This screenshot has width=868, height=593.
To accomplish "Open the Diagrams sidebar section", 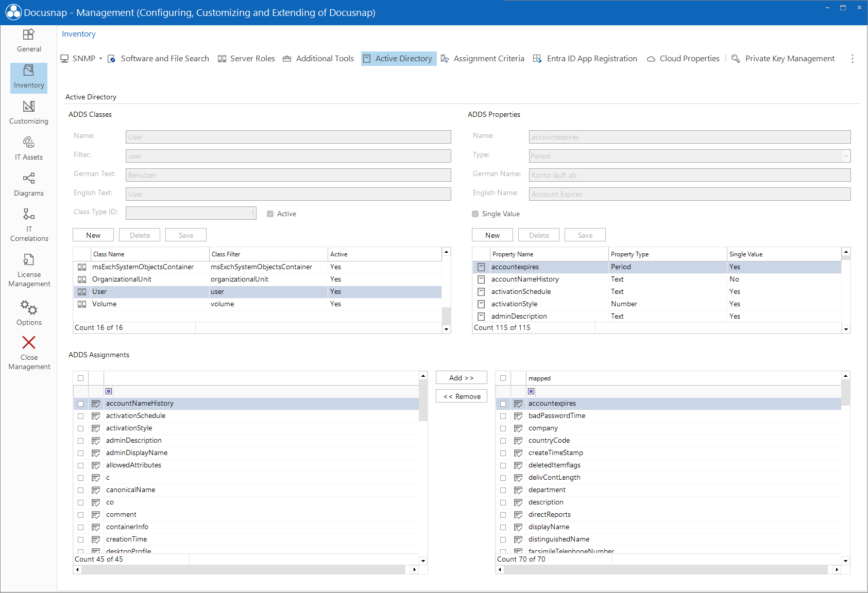I will 29,185.
